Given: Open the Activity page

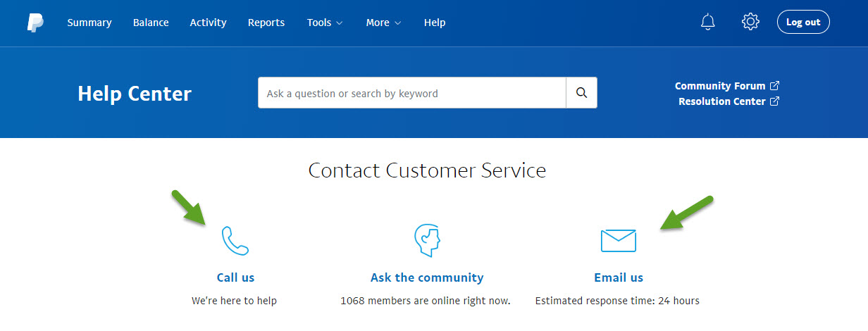Looking at the screenshot, I should pos(208,23).
